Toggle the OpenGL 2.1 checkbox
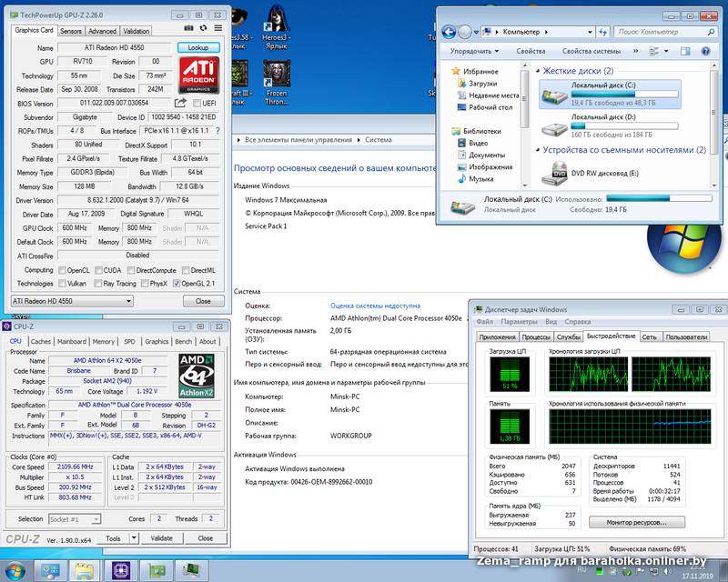This screenshot has height=582, width=728. coord(177,283)
